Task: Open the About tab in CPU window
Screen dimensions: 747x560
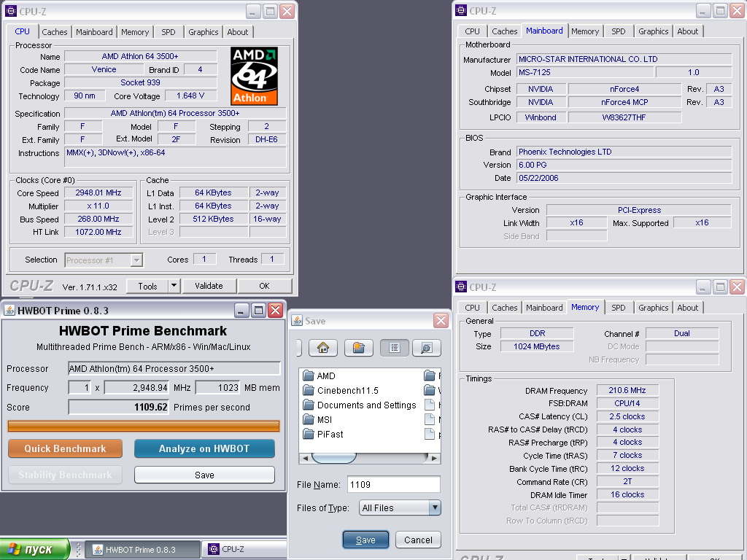Action: (237, 32)
